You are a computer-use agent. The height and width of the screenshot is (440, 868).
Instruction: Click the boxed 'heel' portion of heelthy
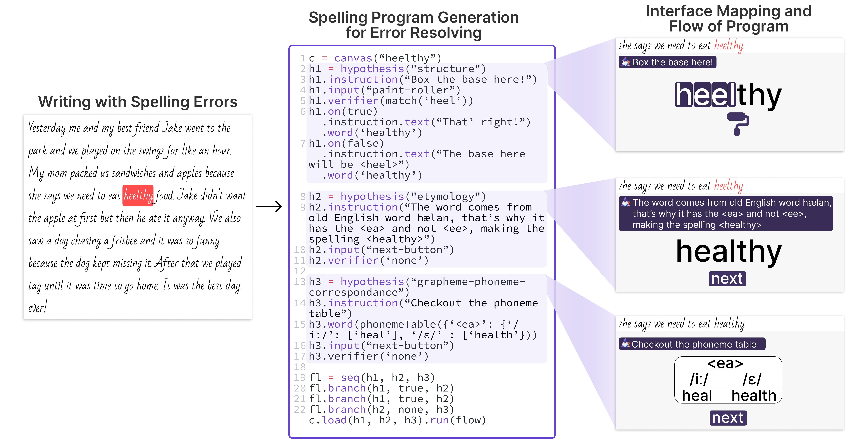[x=705, y=95]
